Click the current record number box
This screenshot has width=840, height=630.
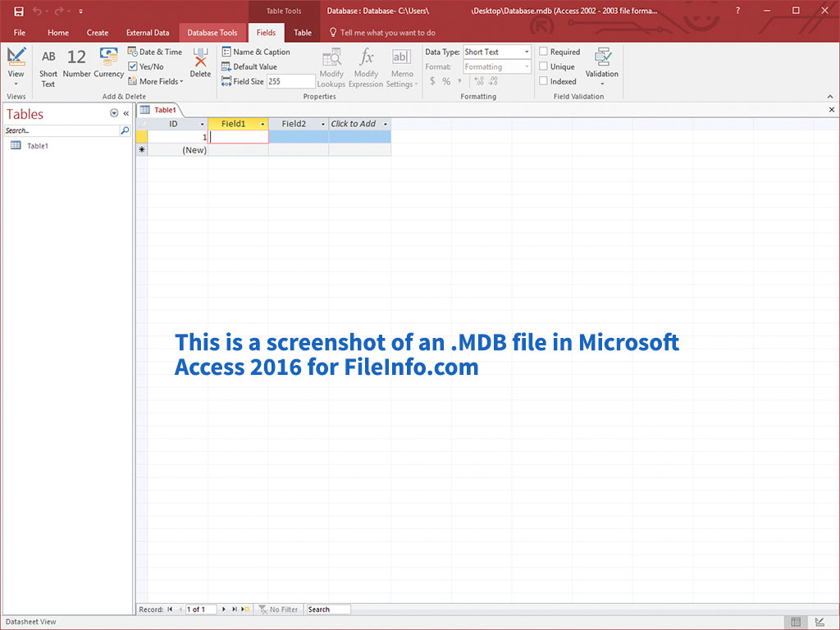(x=200, y=609)
